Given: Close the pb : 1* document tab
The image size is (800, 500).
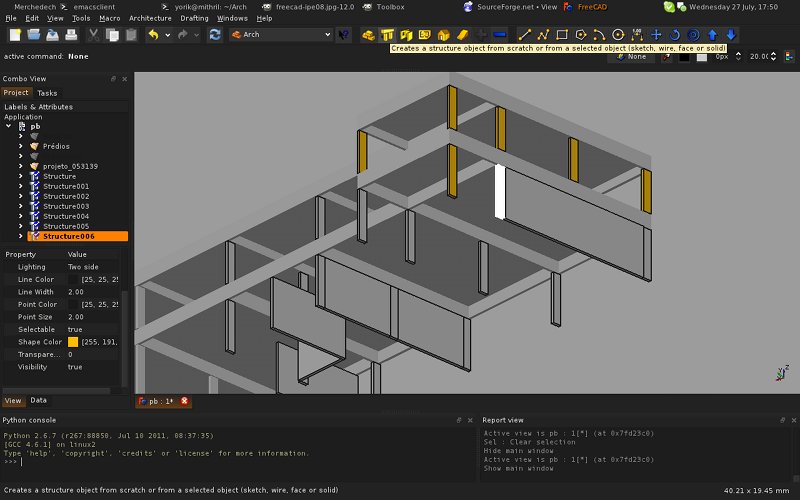Looking at the screenshot, I should coord(184,401).
